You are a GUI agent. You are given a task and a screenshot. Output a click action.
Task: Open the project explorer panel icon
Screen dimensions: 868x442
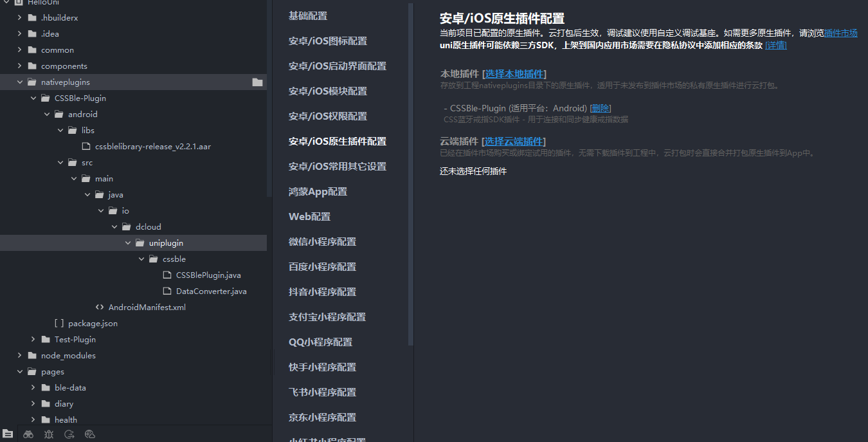pos(8,434)
